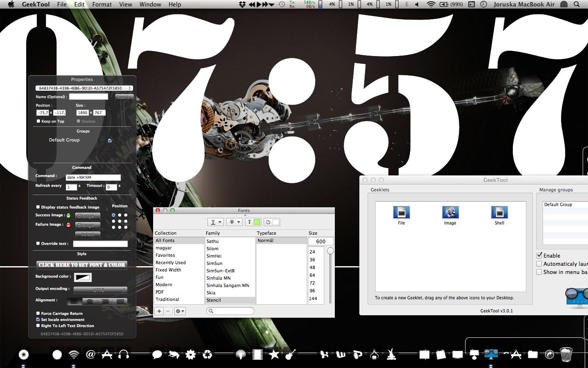Select the center Position radio button
The height and width of the screenshot is (368, 588).
click(120, 221)
